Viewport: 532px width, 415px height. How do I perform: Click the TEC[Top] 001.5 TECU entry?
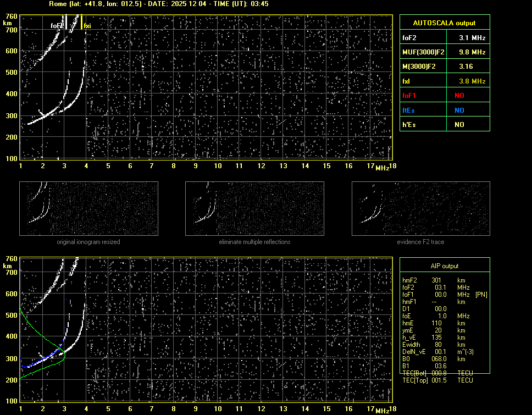(x=437, y=380)
